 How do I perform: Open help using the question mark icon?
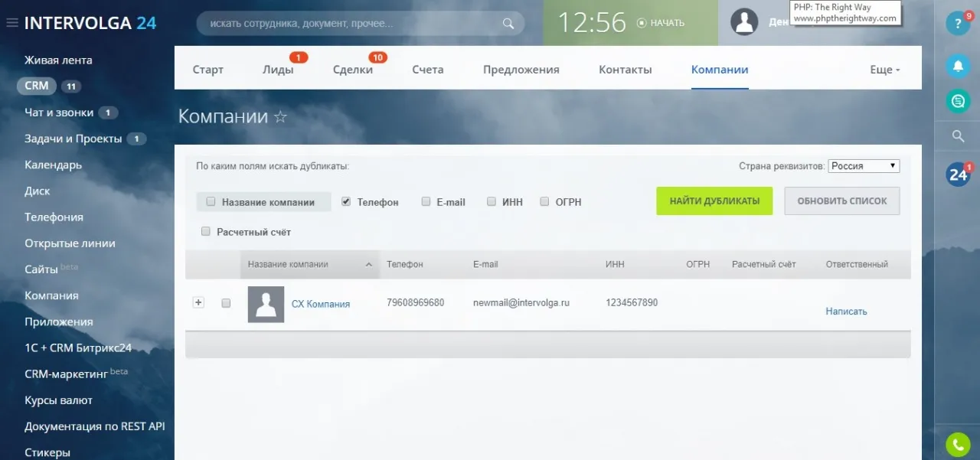(958, 23)
